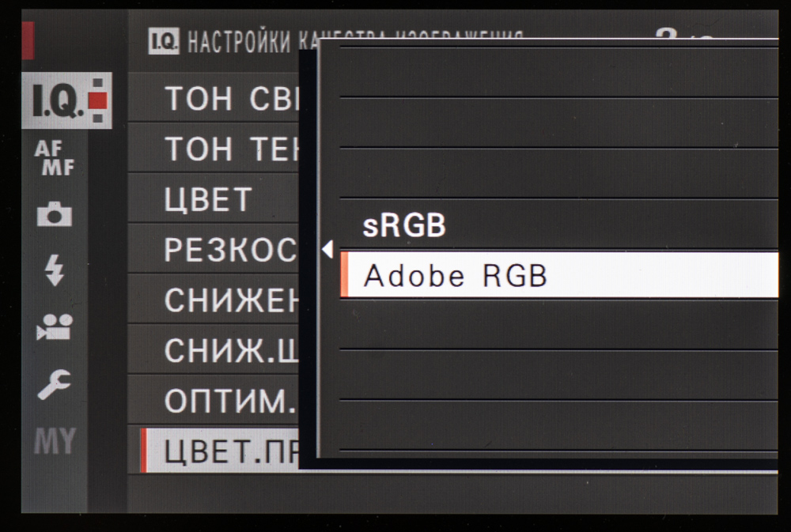This screenshot has width=791, height=532.
Task: Select the СНИЖЕН noise reduction row
Action: 214,300
